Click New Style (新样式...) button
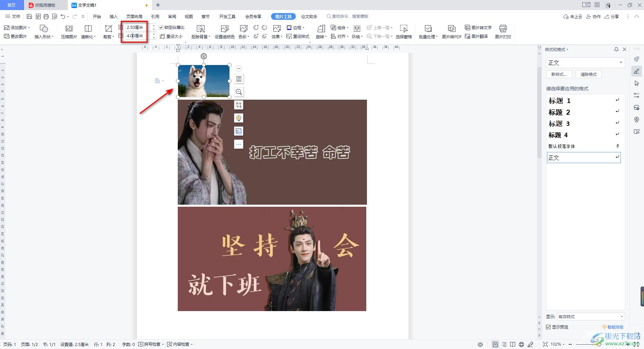 [x=559, y=74]
